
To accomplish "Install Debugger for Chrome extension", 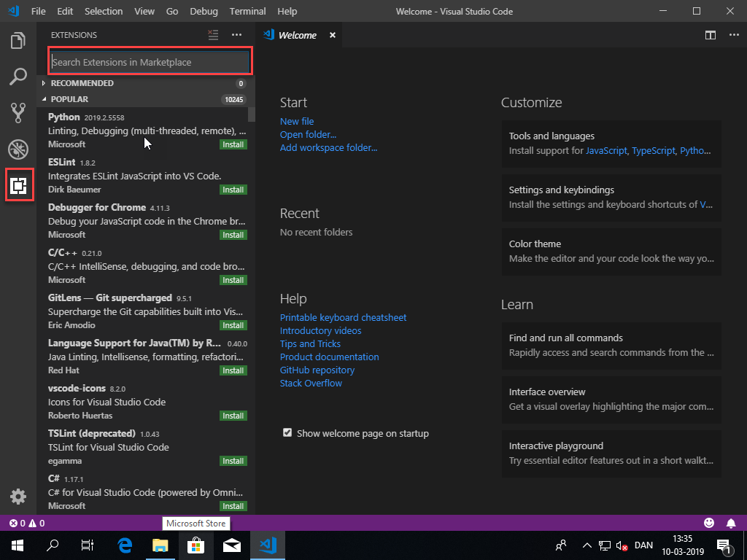I will pos(233,235).
